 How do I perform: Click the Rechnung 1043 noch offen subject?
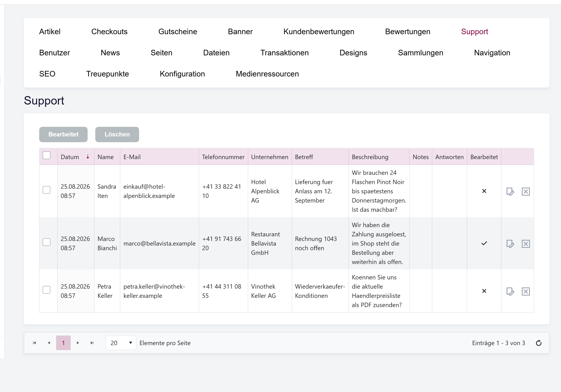tap(316, 243)
